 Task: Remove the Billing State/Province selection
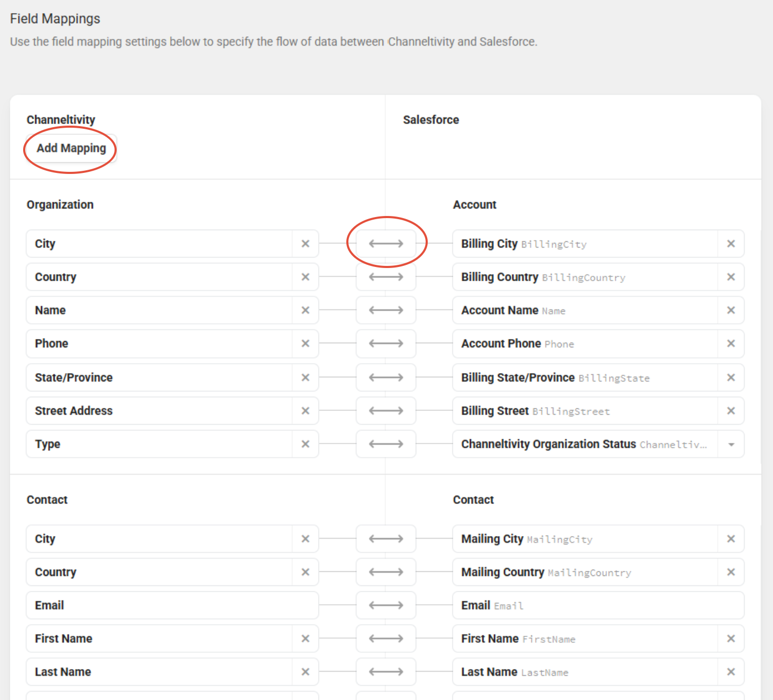(x=731, y=377)
